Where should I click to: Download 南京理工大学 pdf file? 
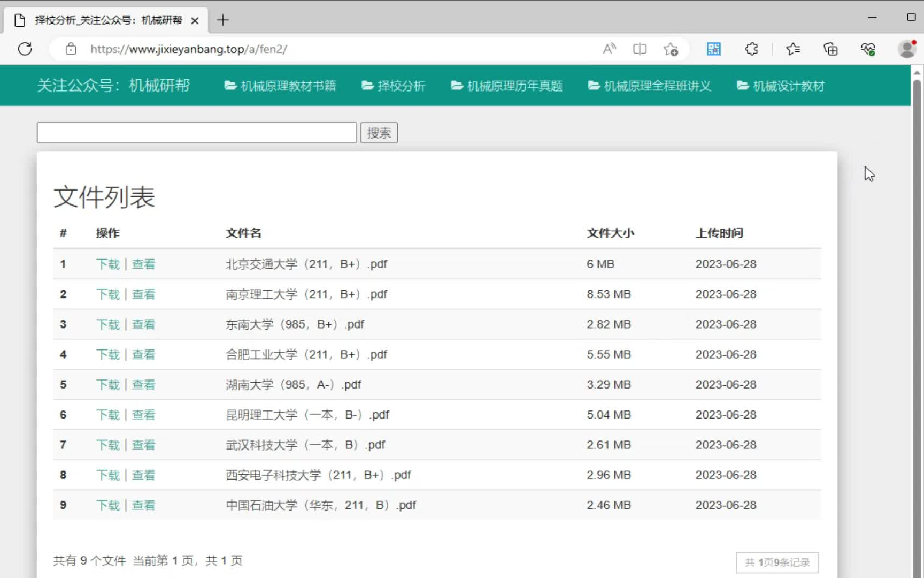coord(108,294)
